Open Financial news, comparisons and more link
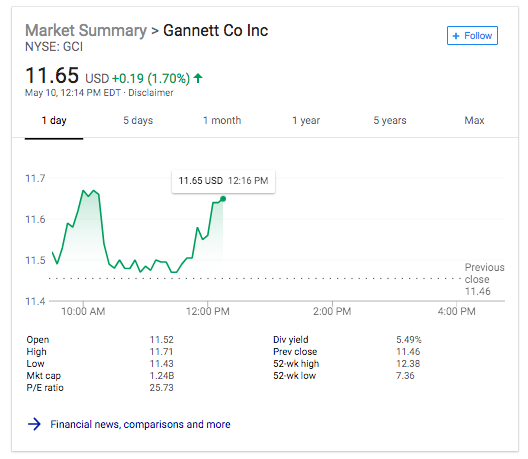Image resolution: width=528 pixels, height=459 pixels. [x=140, y=424]
